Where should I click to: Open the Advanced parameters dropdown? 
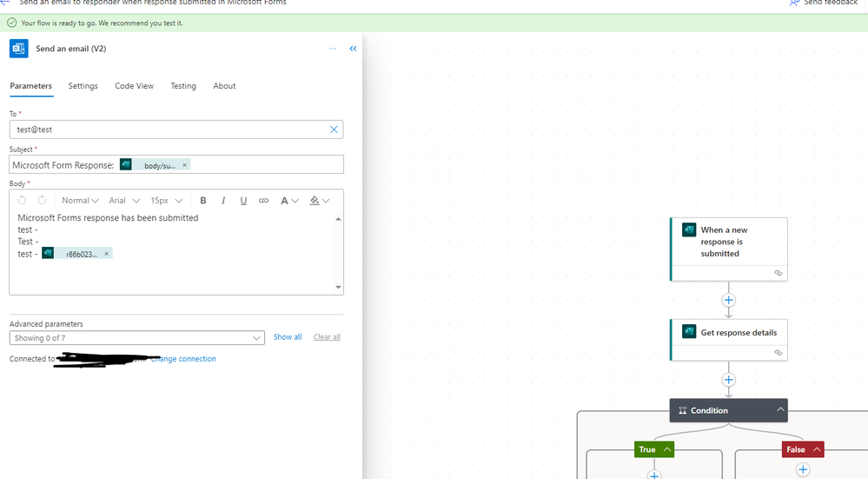click(x=136, y=338)
